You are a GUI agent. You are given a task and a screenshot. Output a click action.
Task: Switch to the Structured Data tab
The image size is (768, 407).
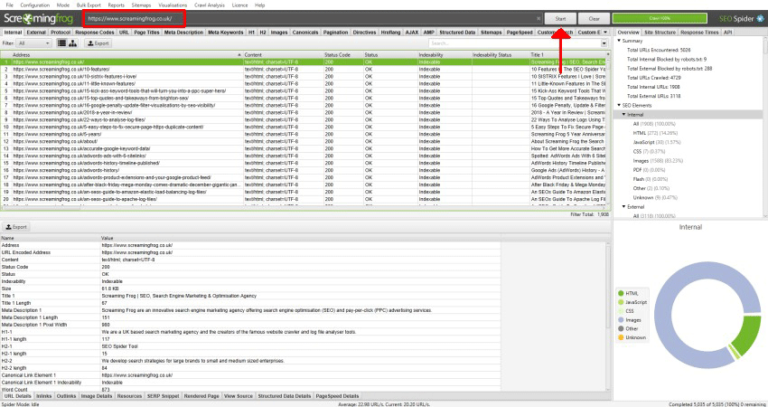[x=457, y=32]
